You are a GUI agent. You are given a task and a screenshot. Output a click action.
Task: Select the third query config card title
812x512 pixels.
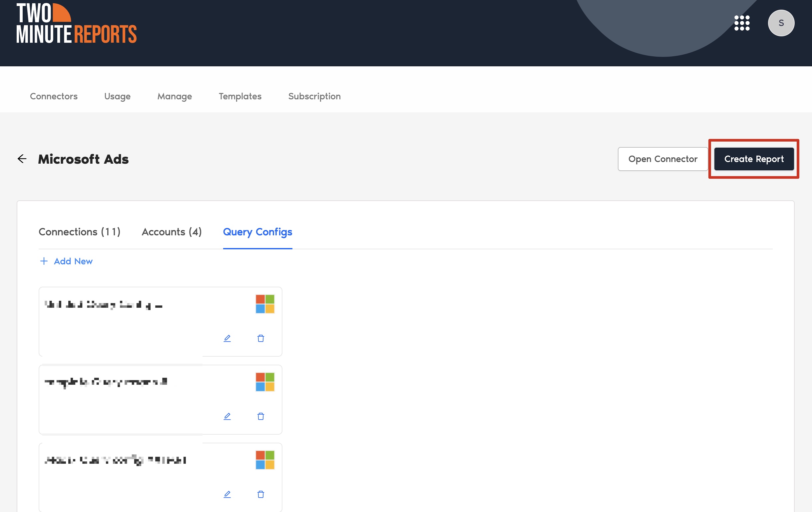(115, 460)
